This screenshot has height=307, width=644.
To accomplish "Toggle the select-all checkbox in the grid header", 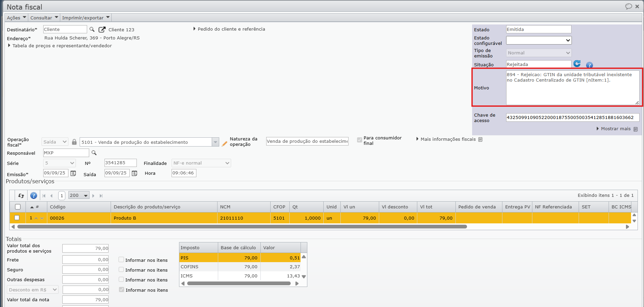I will (18, 207).
